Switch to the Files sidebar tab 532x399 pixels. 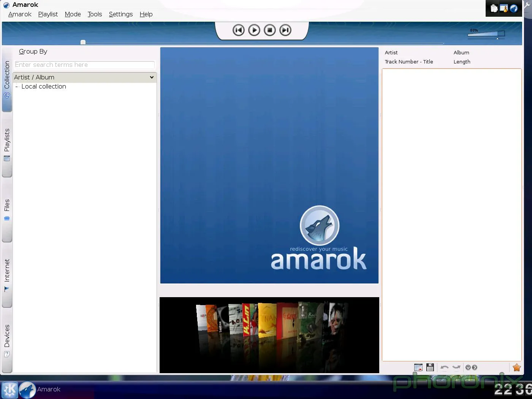click(x=7, y=210)
